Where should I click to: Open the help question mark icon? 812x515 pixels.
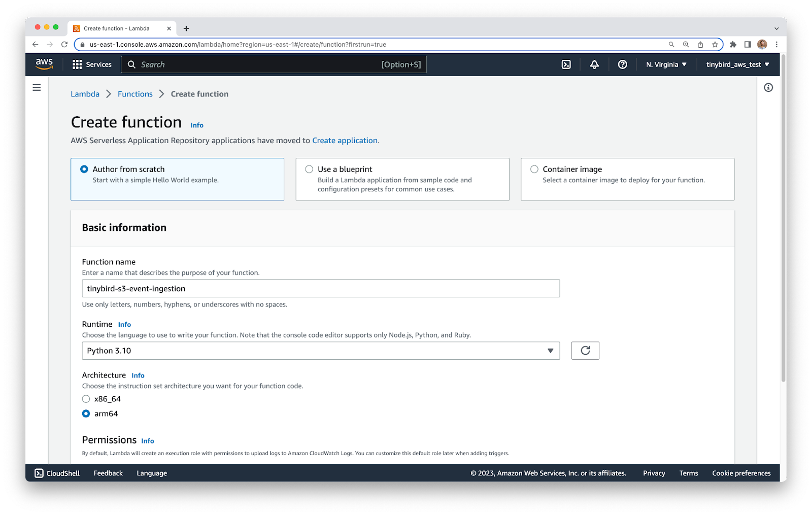click(x=622, y=64)
